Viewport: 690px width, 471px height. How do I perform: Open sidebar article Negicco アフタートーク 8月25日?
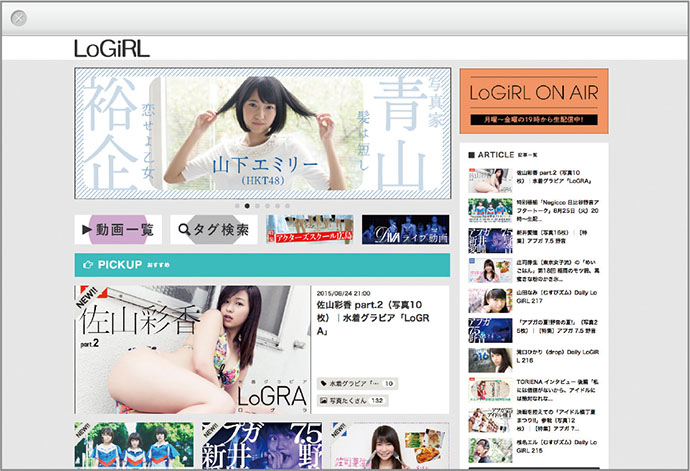click(534, 210)
